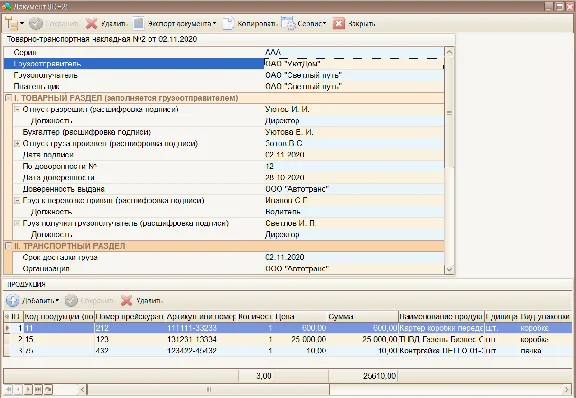Click the Продукция panel title
The height and width of the screenshot is (398, 576).
pyautogui.click(x=26, y=284)
